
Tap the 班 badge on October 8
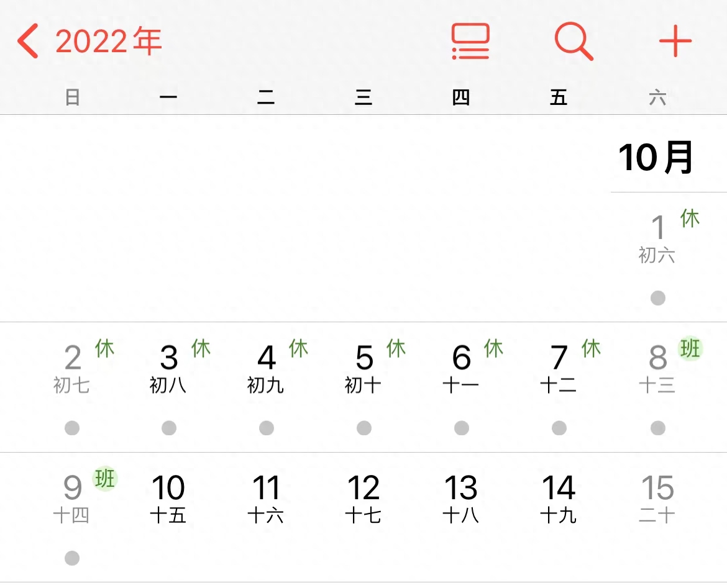point(690,348)
